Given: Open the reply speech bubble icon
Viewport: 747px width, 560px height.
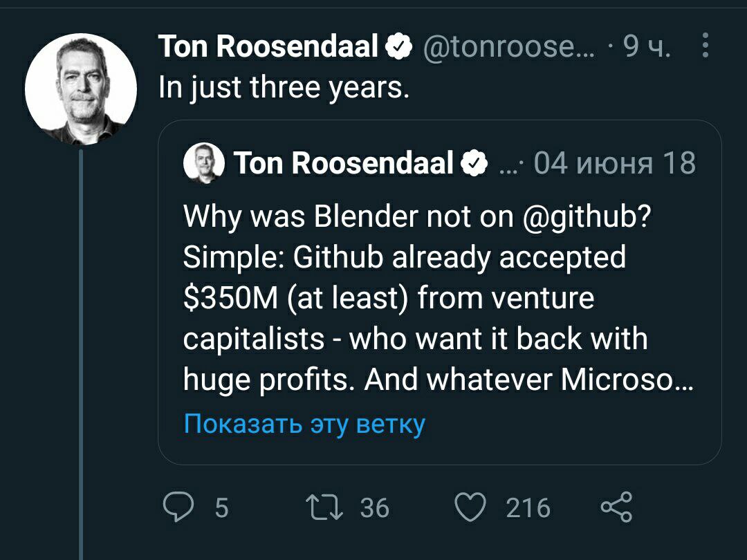Looking at the screenshot, I should coord(178,507).
